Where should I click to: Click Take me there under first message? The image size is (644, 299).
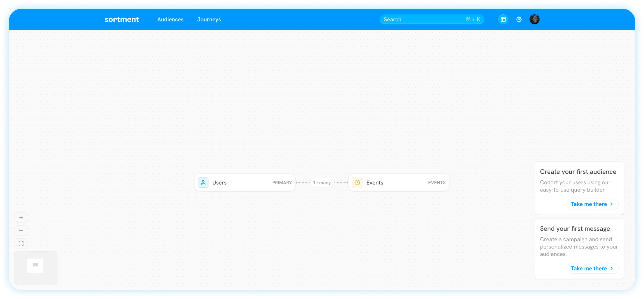click(589, 268)
